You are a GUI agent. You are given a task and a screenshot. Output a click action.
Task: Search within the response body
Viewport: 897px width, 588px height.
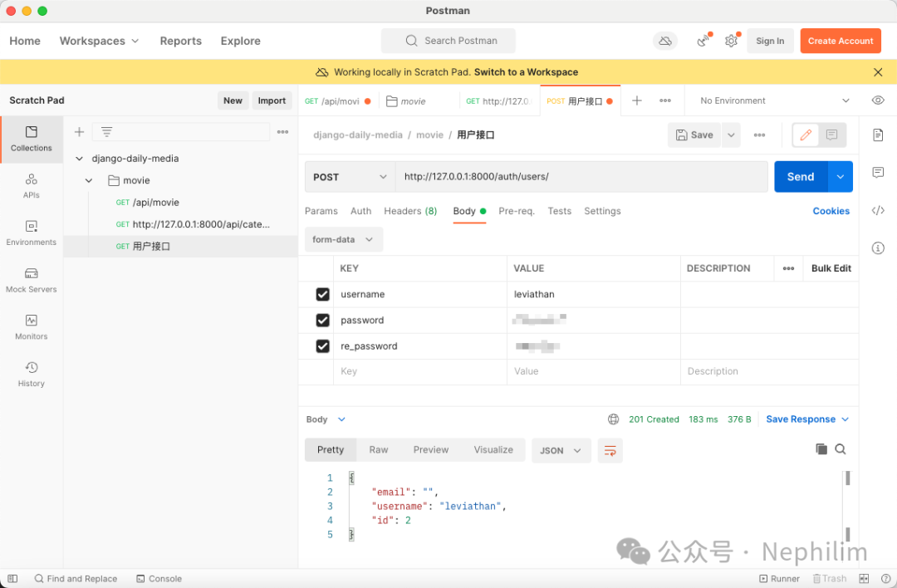(840, 449)
